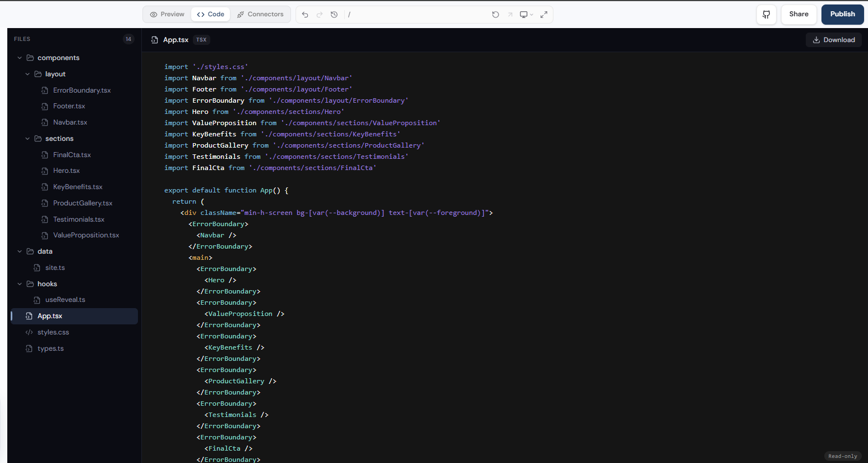Expand to fullscreen with arrows icon
The width and height of the screenshot is (868, 463).
pyautogui.click(x=544, y=15)
